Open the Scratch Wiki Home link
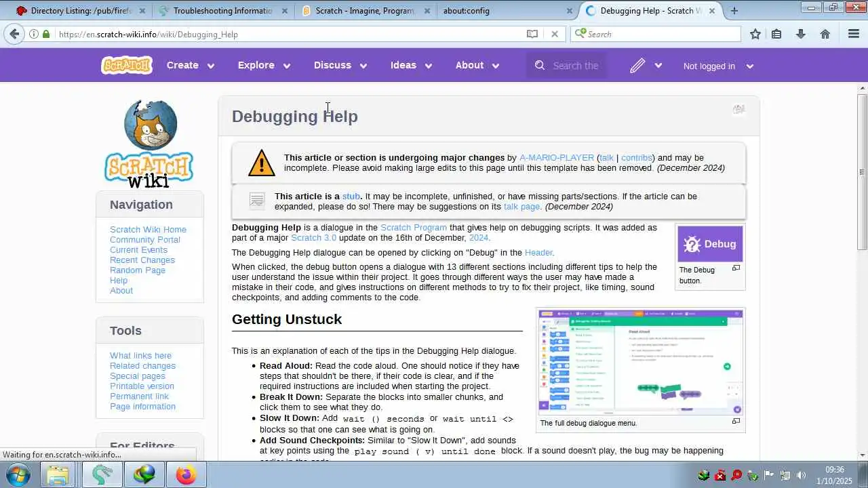The image size is (868, 488). click(x=148, y=229)
